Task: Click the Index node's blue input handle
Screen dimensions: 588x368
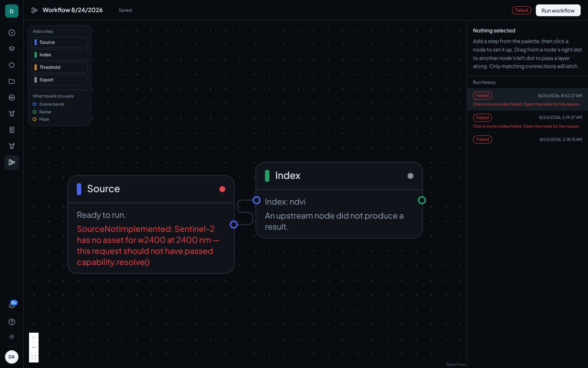Action: coord(256,200)
